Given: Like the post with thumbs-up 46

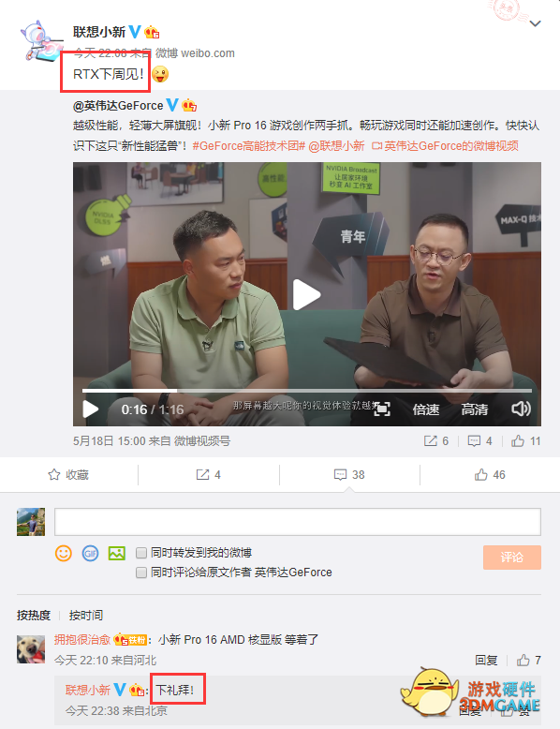Looking at the screenshot, I should [x=490, y=475].
